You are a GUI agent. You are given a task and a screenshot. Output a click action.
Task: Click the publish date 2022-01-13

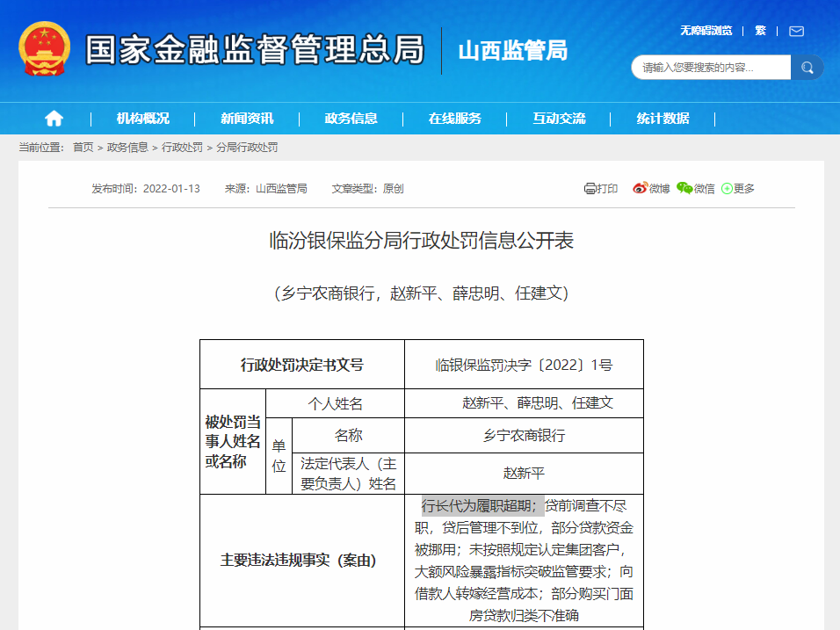point(171,189)
